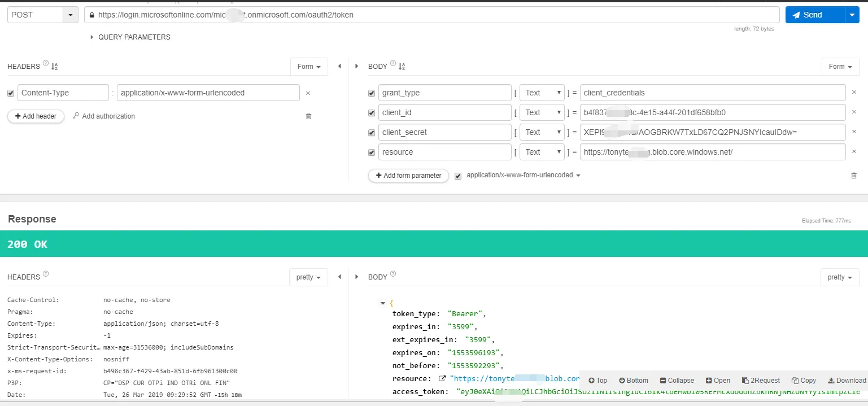The height and width of the screenshot is (406, 868).
Task: Remove the grant_type parameter x icon
Action: pyautogui.click(x=854, y=93)
